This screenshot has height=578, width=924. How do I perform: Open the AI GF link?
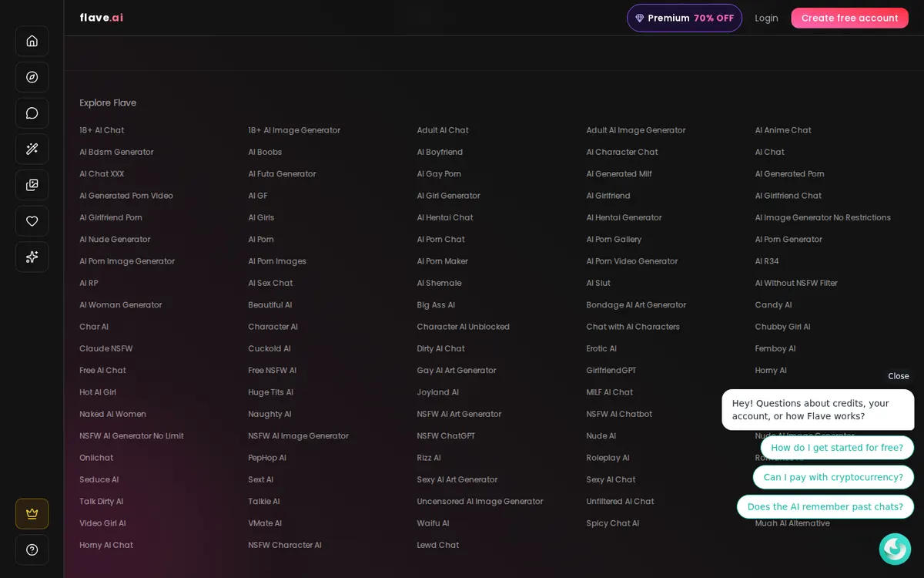(258, 196)
